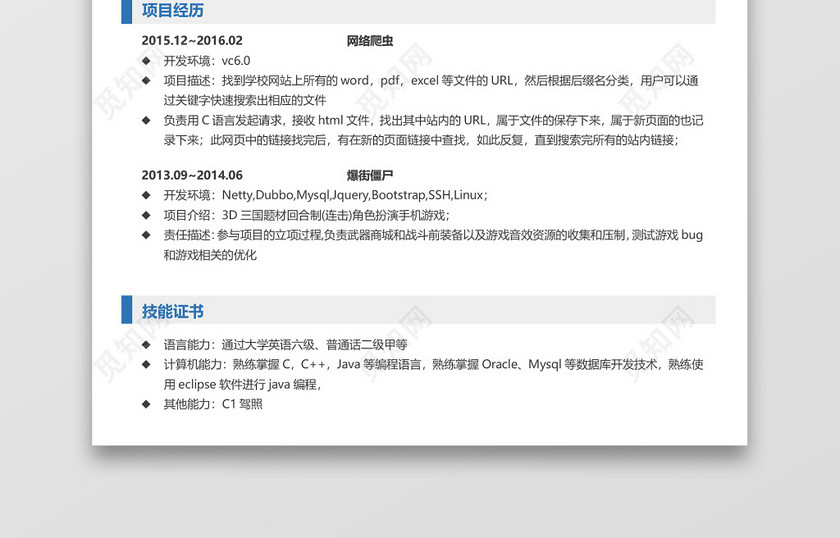840x538 pixels.
Task: Select the 项目经历 section heading
Action: coord(172,10)
